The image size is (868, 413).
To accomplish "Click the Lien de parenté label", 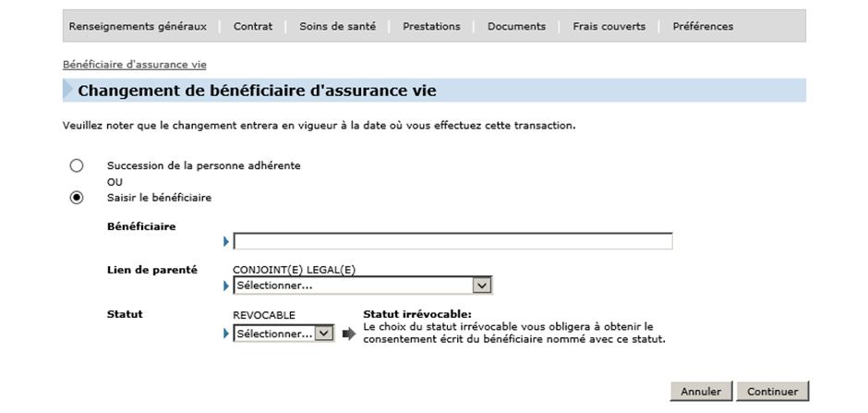I will (152, 270).
